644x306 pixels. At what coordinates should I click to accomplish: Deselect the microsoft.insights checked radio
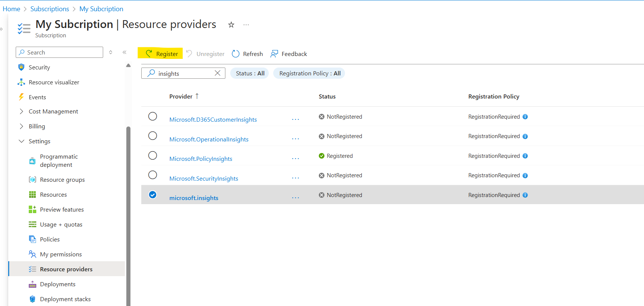point(152,194)
